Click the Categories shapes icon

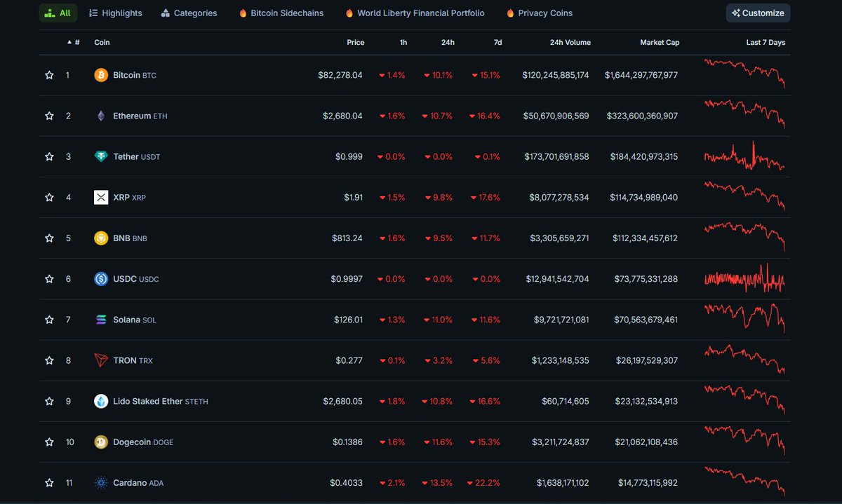coord(166,13)
